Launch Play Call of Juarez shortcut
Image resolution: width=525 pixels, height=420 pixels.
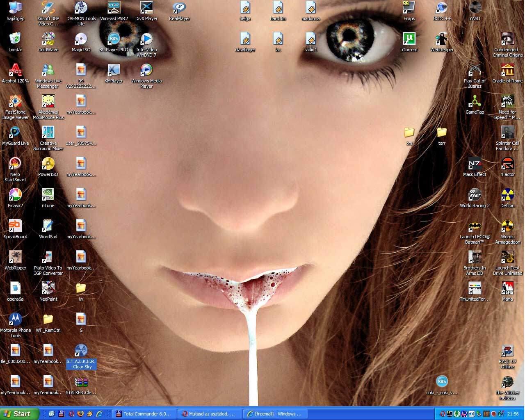(475, 76)
